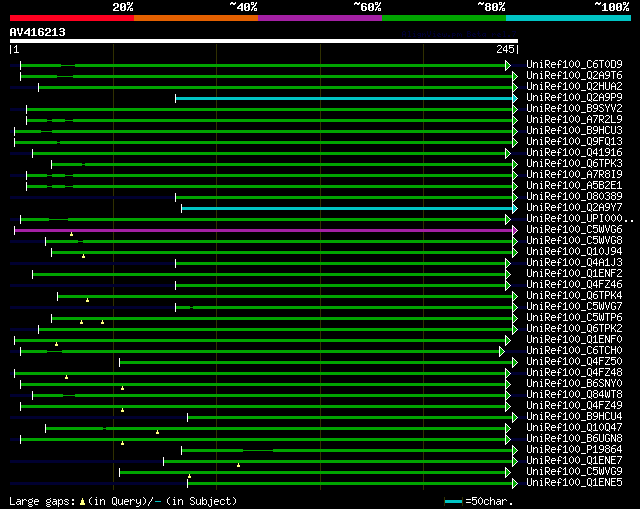
Task: Click the UniRef100_Q4FZ48 label
Action: (574, 373)
